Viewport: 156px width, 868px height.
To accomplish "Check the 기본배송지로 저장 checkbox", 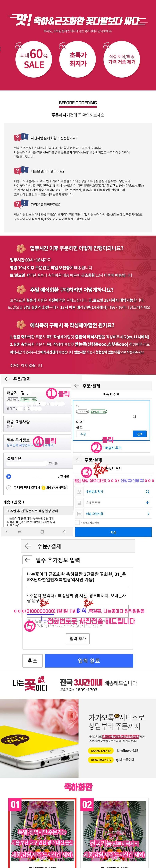I will tap(77, 523).
